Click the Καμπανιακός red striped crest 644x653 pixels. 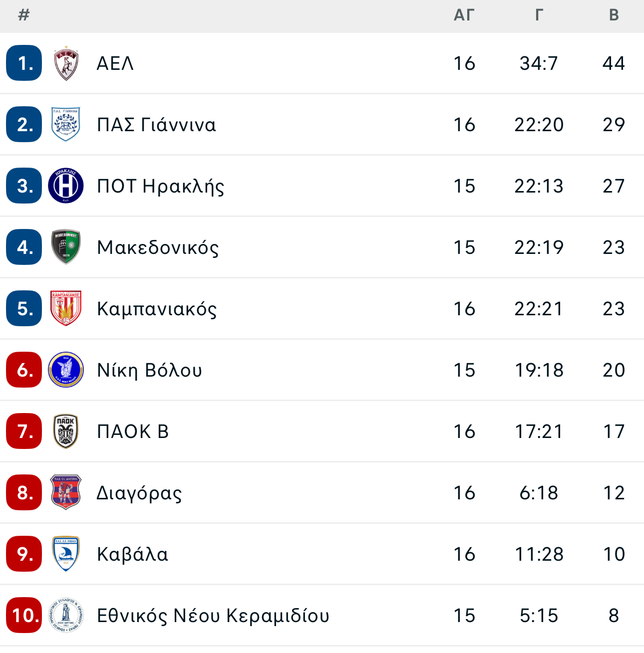(66, 309)
